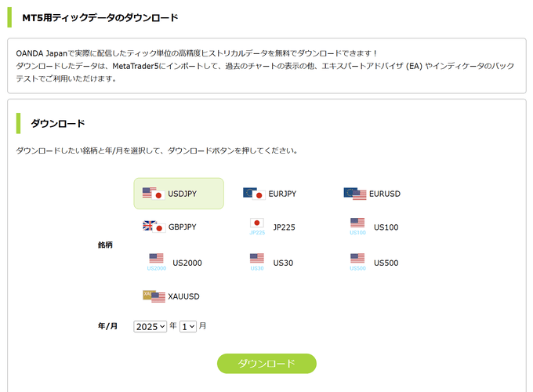Open the year dropdown showing 2025
The width and height of the screenshot is (533, 392).
[x=150, y=326]
